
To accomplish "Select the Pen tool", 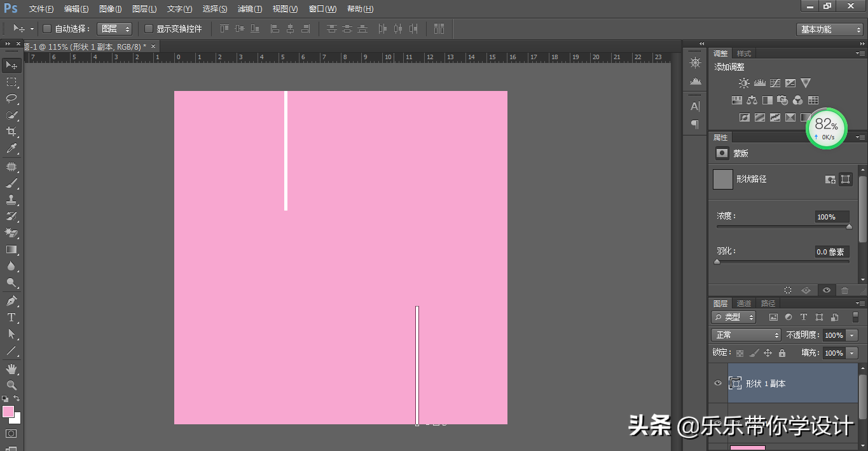I will [11, 300].
